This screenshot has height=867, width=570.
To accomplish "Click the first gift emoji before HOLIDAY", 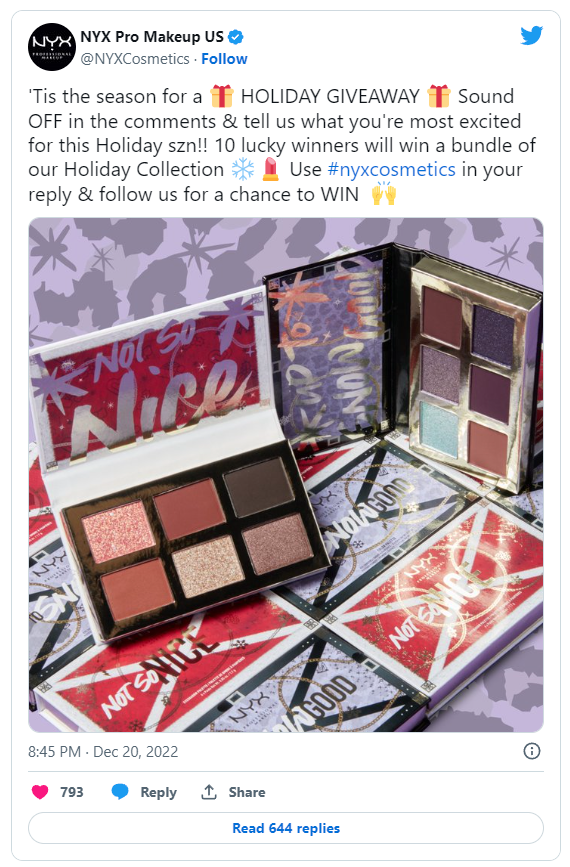I will pos(221,96).
